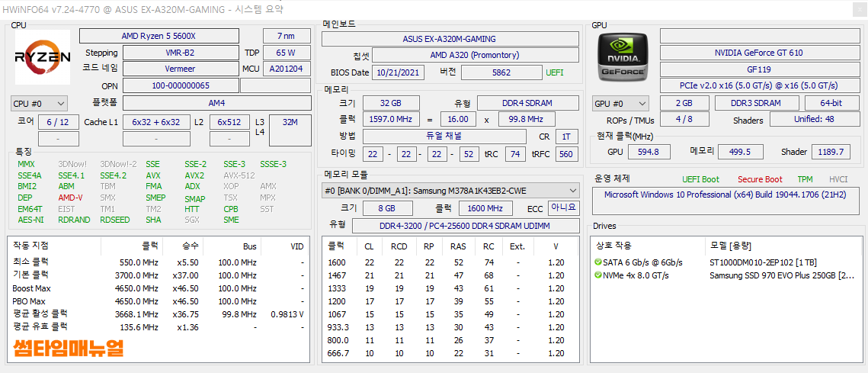The height and width of the screenshot is (373, 868).
Task: Click the SHA feature flag
Action: [x=153, y=220]
